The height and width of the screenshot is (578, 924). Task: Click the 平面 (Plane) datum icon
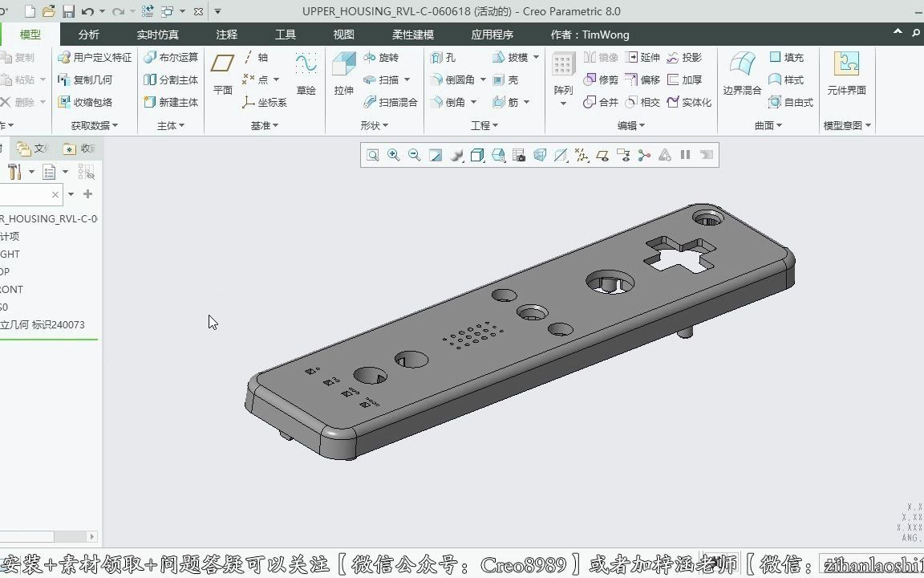coord(223,73)
